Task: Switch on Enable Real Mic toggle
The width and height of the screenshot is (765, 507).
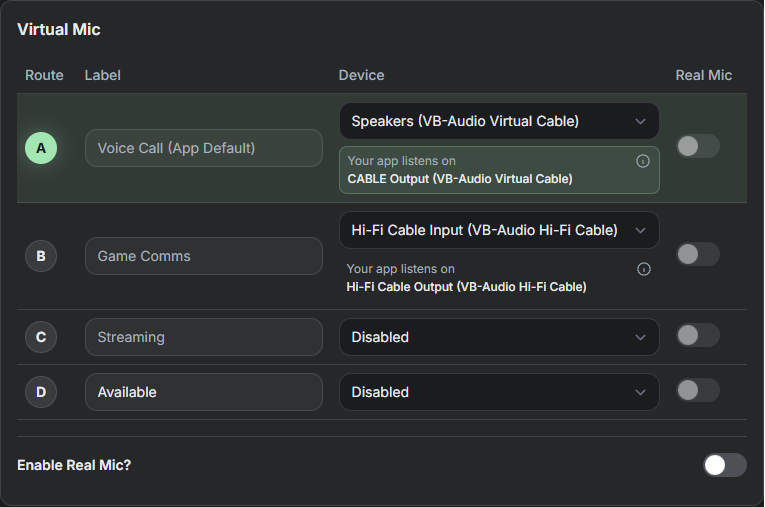Action: [725, 465]
